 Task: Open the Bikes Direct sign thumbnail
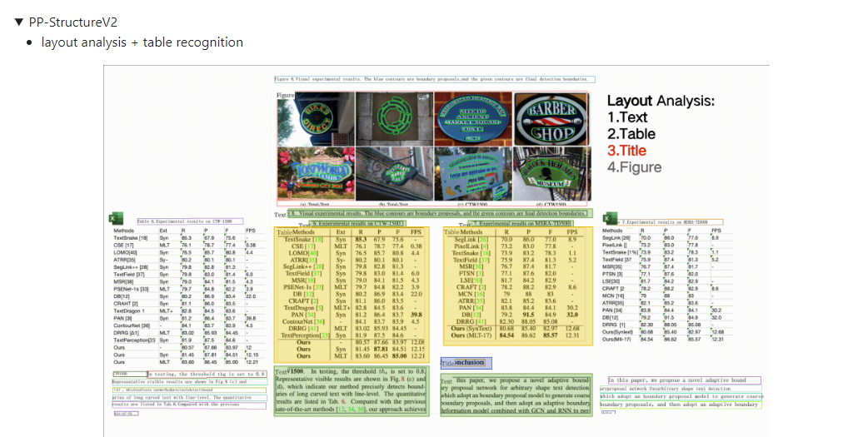click(316, 119)
